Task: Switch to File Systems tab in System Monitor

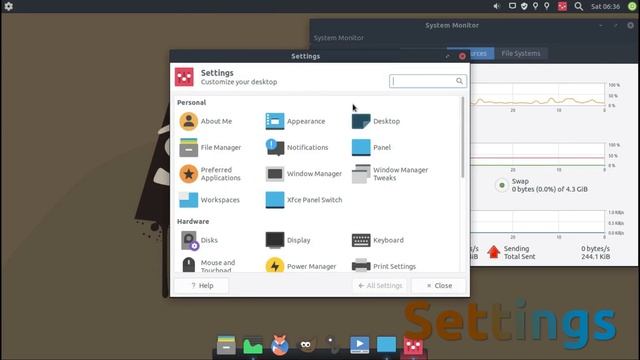Action: pos(521,53)
